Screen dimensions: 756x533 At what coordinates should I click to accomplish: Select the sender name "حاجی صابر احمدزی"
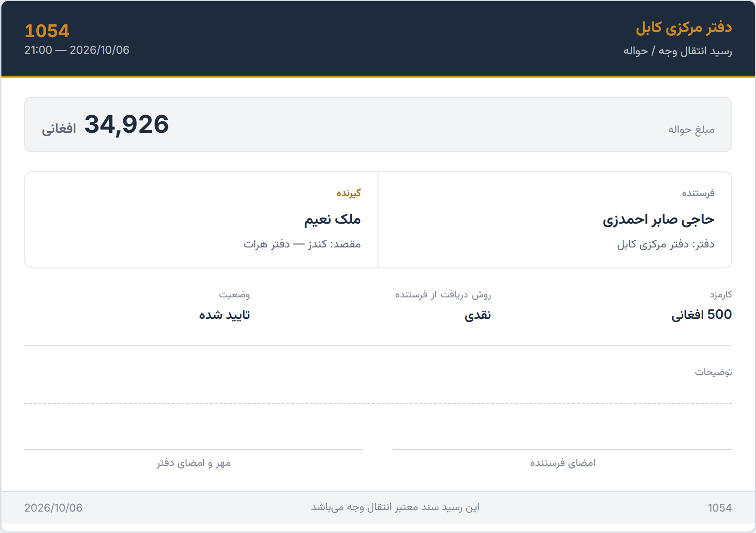[x=658, y=219]
